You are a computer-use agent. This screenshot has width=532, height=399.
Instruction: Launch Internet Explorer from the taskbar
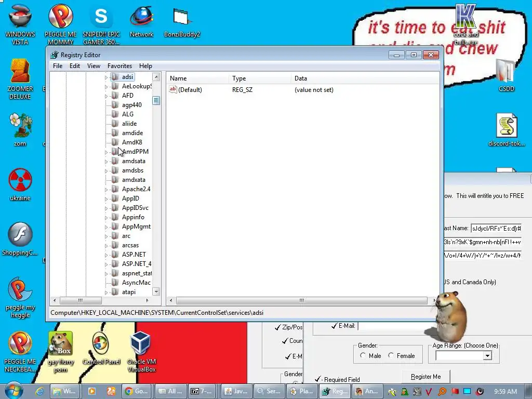[x=39, y=391]
